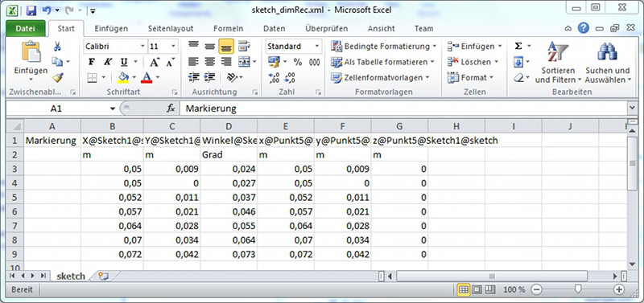Open the font name Calibri dropdown
The width and height of the screenshot is (644, 303).
142,47
